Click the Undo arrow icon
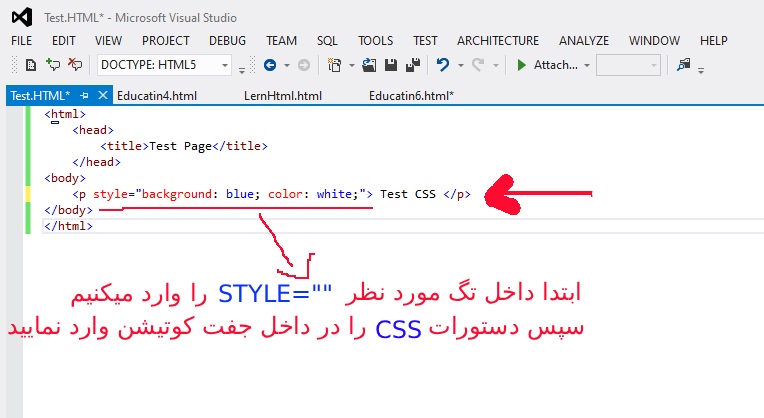The width and height of the screenshot is (764, 418). [442, 65]
